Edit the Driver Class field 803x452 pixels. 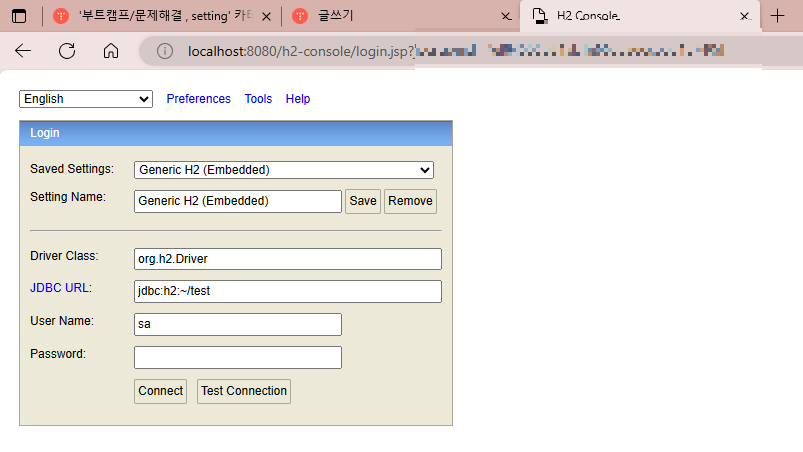click(288, 259)
